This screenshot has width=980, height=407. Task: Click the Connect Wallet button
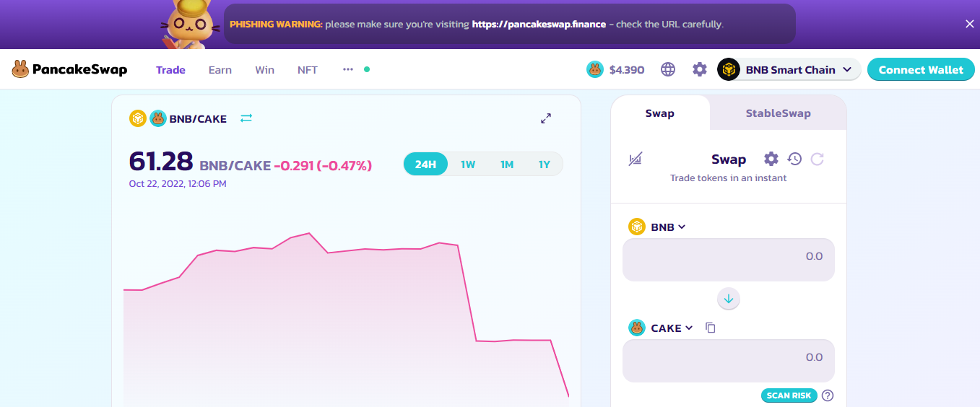(921, 70)
